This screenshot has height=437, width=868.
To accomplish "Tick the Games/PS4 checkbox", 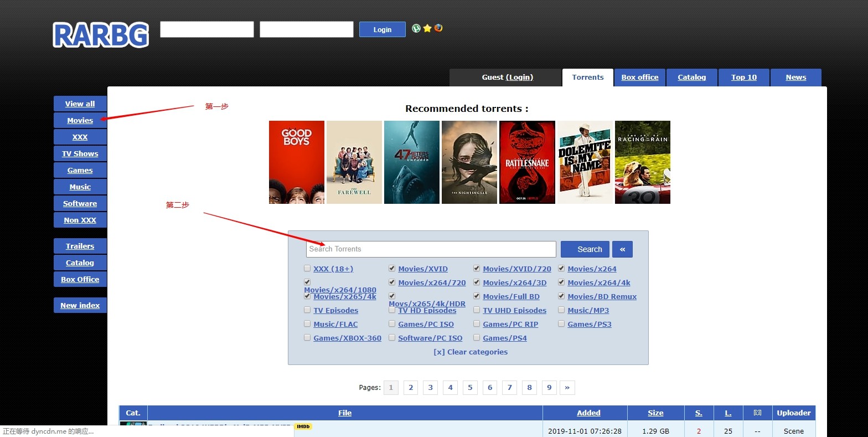I will pyautogui.click(x=477, y=338).
